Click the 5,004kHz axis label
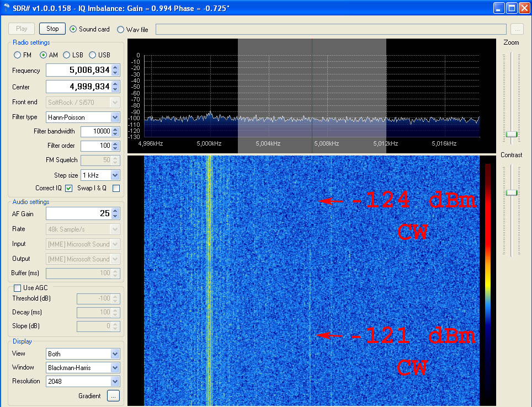The height and width of the screenshot is (407, 532). tap(268, 143)
